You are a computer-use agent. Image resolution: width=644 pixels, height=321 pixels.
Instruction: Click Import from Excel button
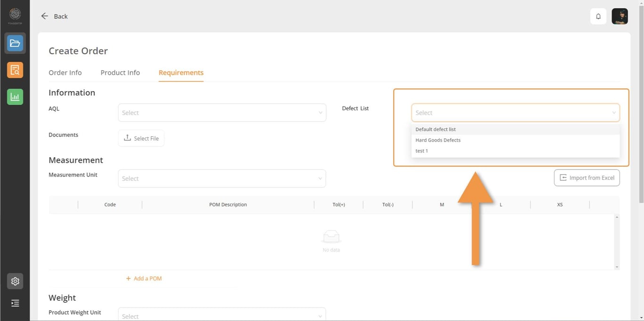coord(587,178)
